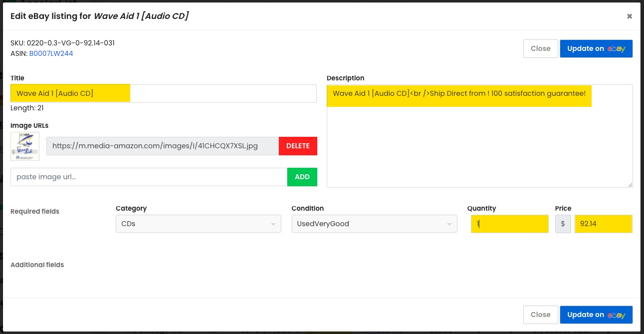This screenshot has width=644, height=334.
Task: Open the Condition selector showing UsedVeryGood
Action: tap(374, 224)
